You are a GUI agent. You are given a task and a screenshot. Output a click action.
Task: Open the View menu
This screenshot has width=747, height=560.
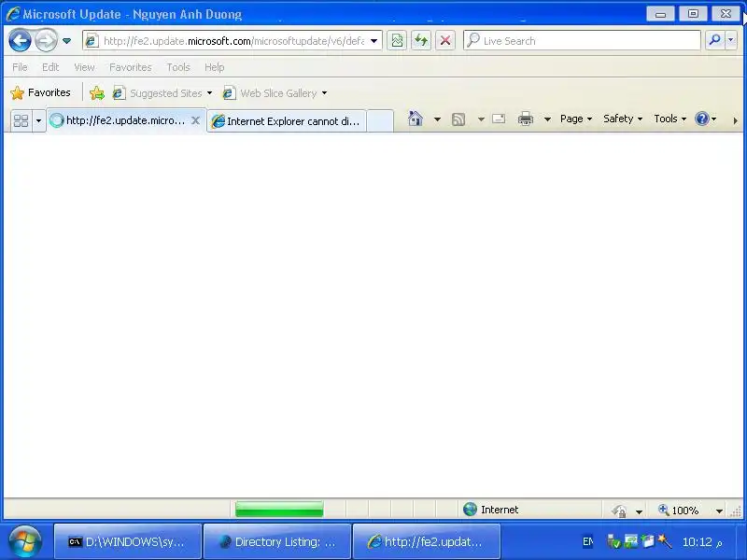pos(84,67)
